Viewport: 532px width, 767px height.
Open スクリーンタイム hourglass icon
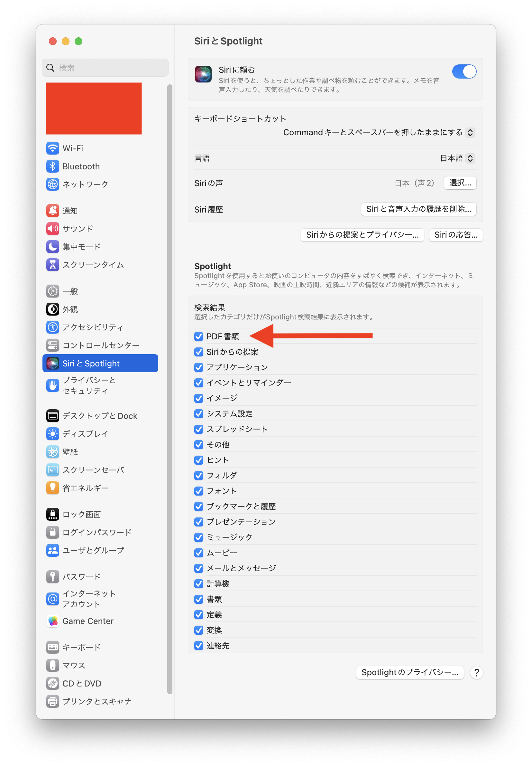[x=53, y=265]
